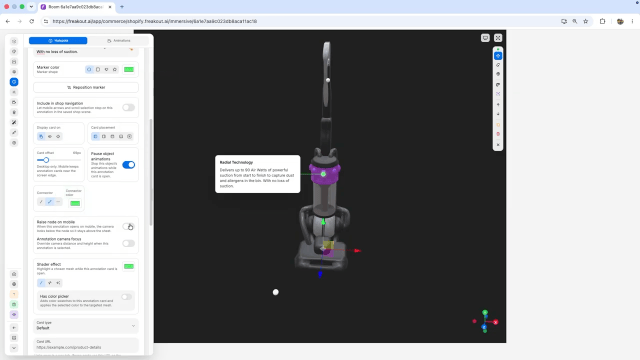This screenshot has height=360, width=640.
Task: Open the Shader effect color swatch
Action: tap(129, 267)
